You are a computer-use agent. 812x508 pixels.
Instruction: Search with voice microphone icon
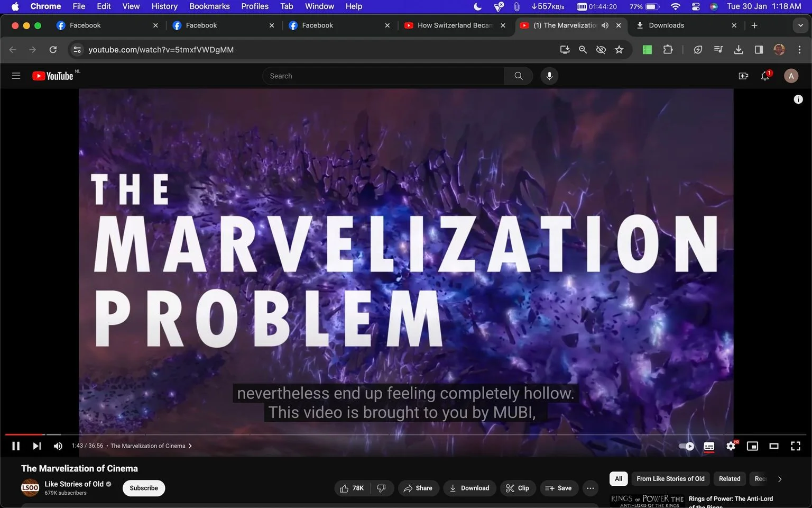(549, 76)
